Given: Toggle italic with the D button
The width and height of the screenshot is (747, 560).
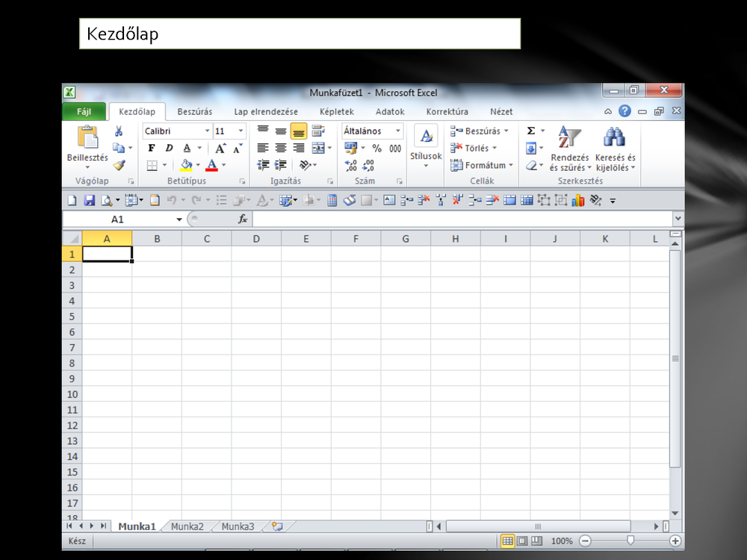Looking at the screenshot, I should (169, 148).
